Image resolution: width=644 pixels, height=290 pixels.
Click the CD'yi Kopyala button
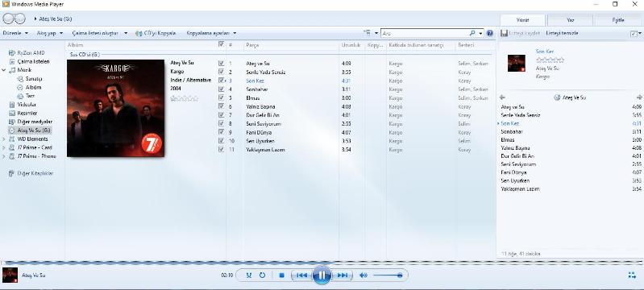tap(156, 33)
